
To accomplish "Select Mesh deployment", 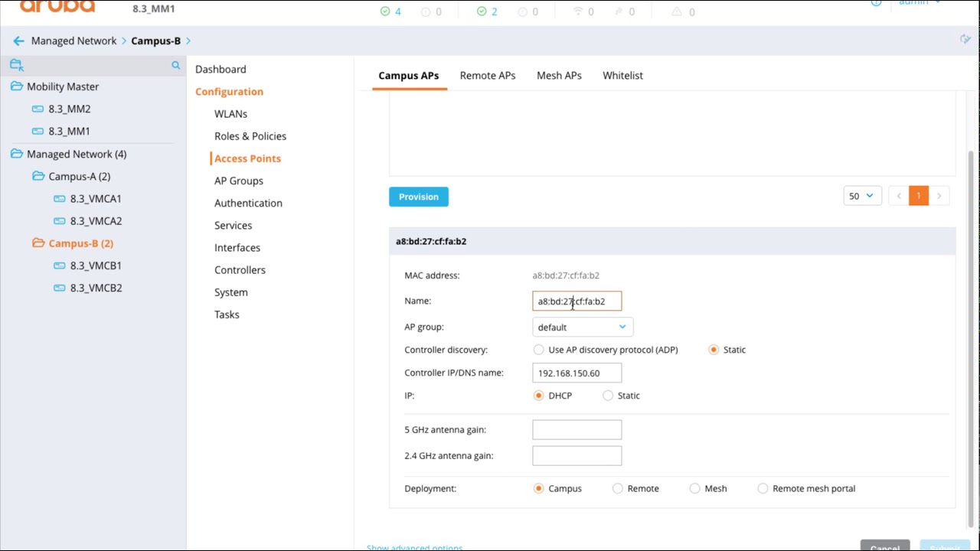I will tap(694, 488).
